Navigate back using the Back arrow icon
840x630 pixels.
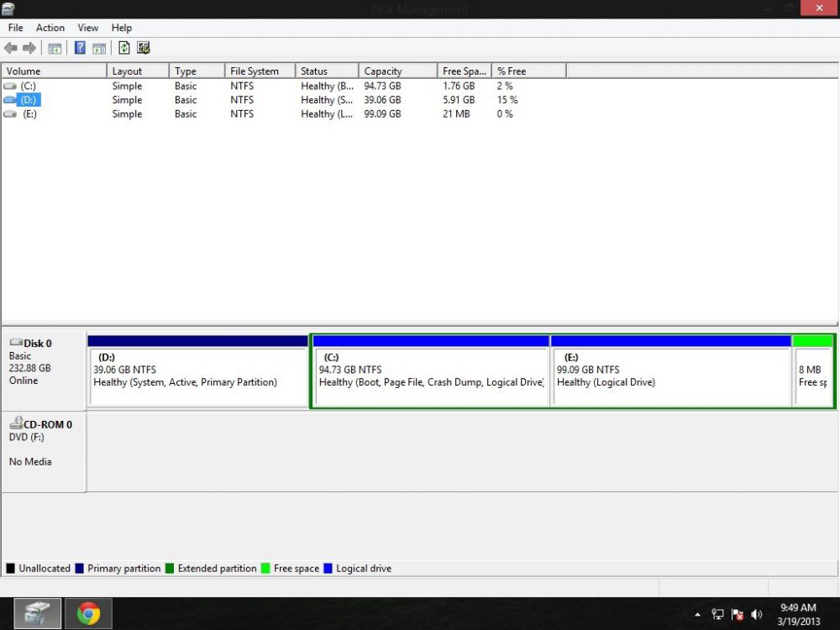tap(10, 48)
